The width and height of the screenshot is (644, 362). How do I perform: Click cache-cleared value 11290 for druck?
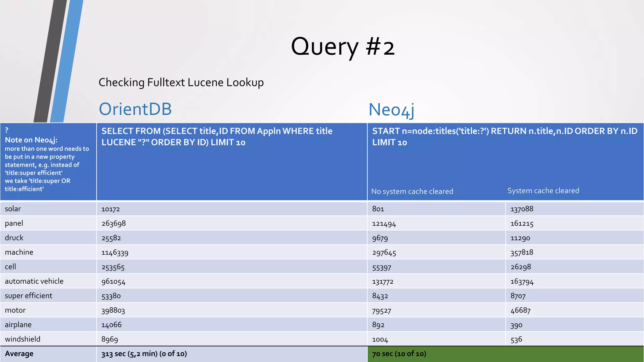[520, 238]
